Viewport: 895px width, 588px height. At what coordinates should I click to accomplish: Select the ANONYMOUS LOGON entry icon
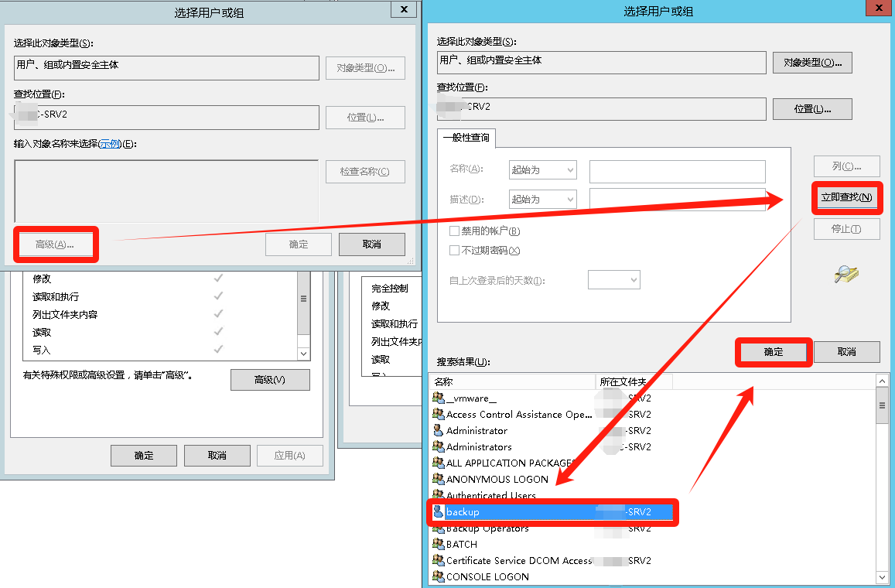[439, 480]
